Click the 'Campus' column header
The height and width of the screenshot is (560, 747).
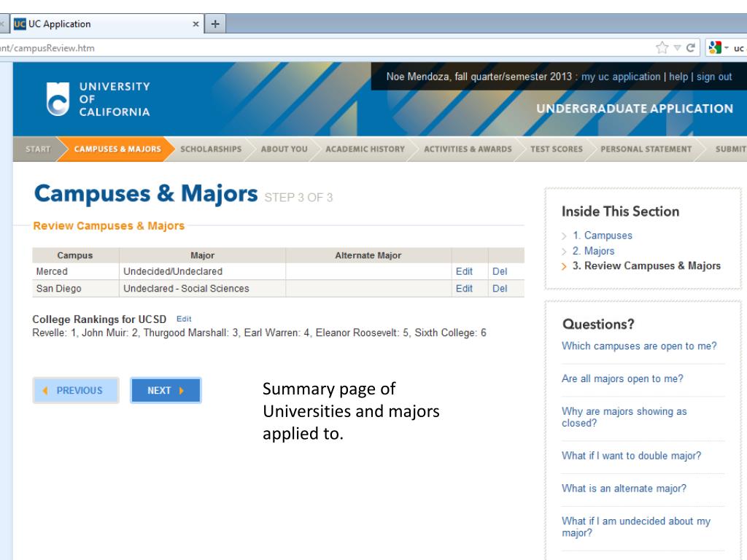(x=75, y=255)
